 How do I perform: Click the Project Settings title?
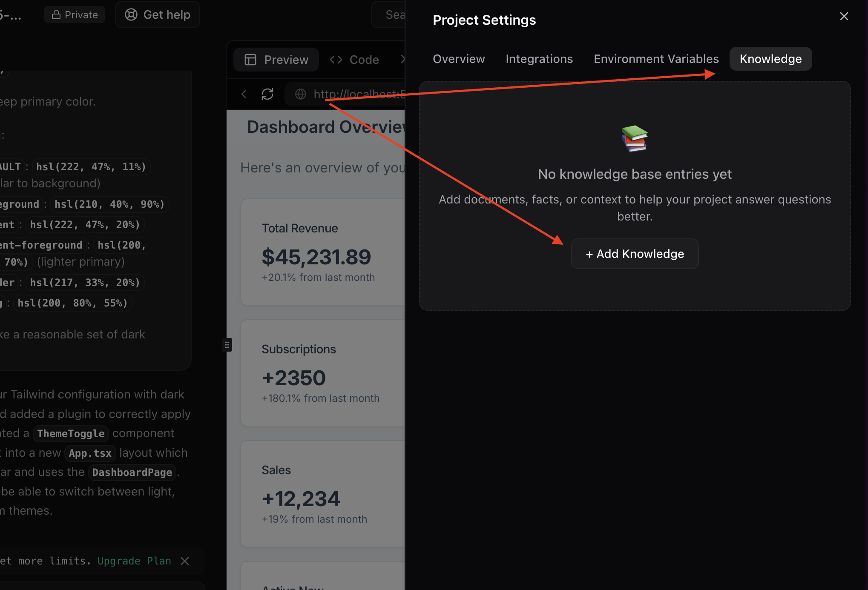[484, 20]
